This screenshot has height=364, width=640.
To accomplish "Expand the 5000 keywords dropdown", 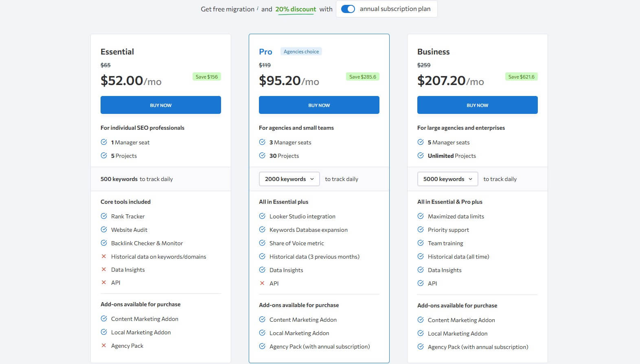I will 447,179.
